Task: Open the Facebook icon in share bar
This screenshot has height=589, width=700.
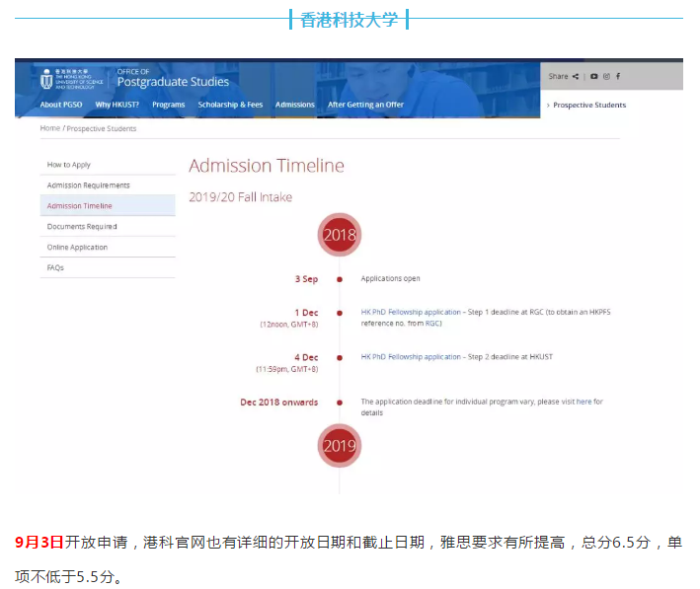Action: (x=618, y=76)
